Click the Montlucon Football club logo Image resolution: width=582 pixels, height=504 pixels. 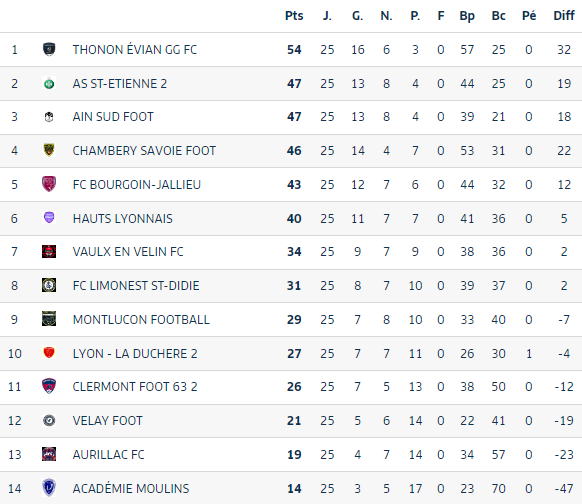pyautogui.click(x=49, y=319)
